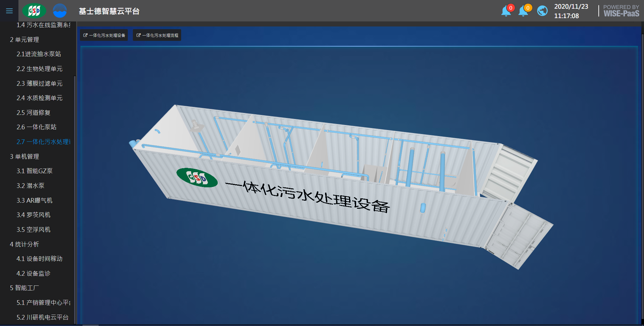Expand the 5 智能工厂 section
The height and width of the screenshot is (326, 644).
24,288
